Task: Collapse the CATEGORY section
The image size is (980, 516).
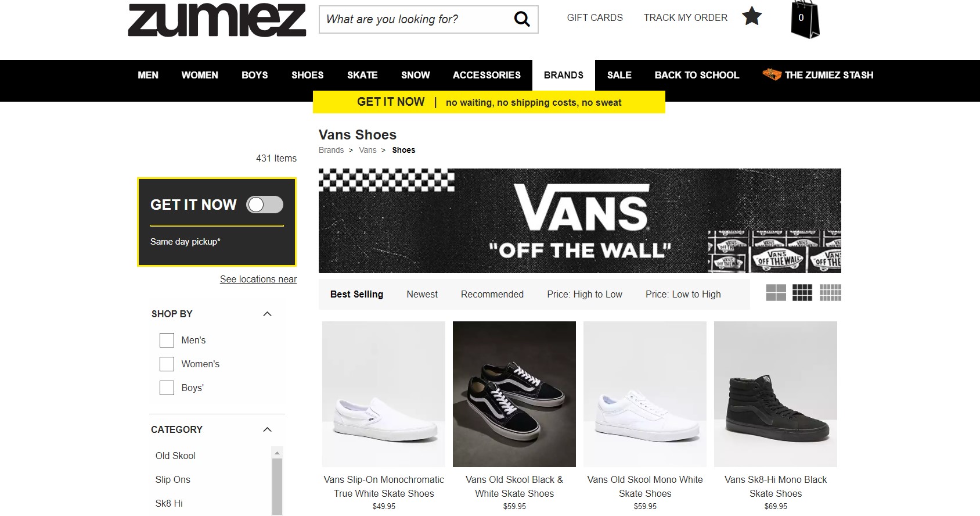Action: pyautogui.click(x=267, y=429)
